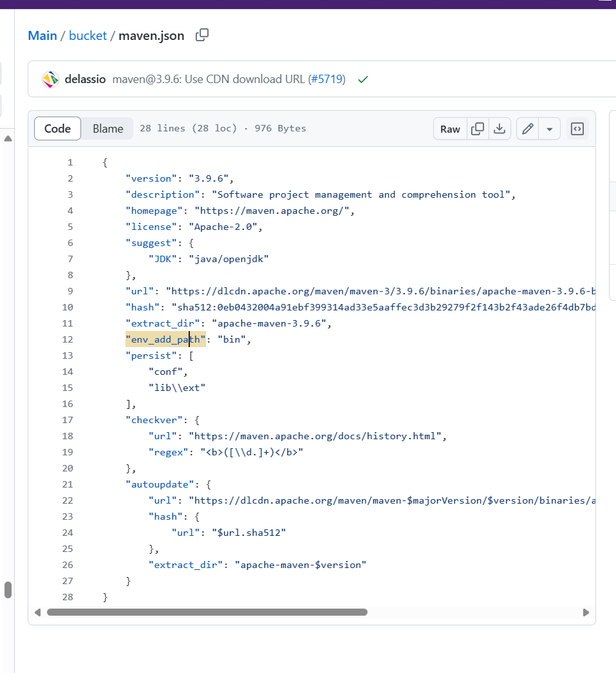616x673 pixels.
Task: Click "apache-maven-$version" value on line 26
Action: (301, 565)
